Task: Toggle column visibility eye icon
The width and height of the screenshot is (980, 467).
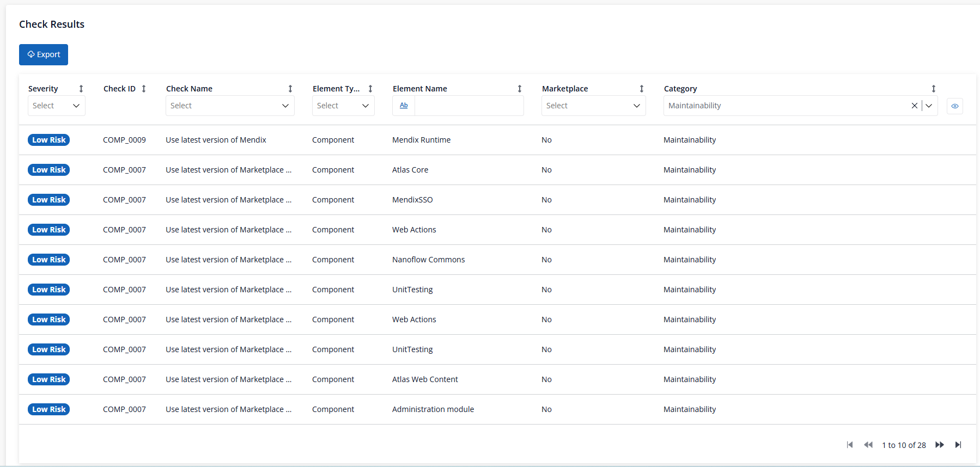Action: click(x=955, y=106)
